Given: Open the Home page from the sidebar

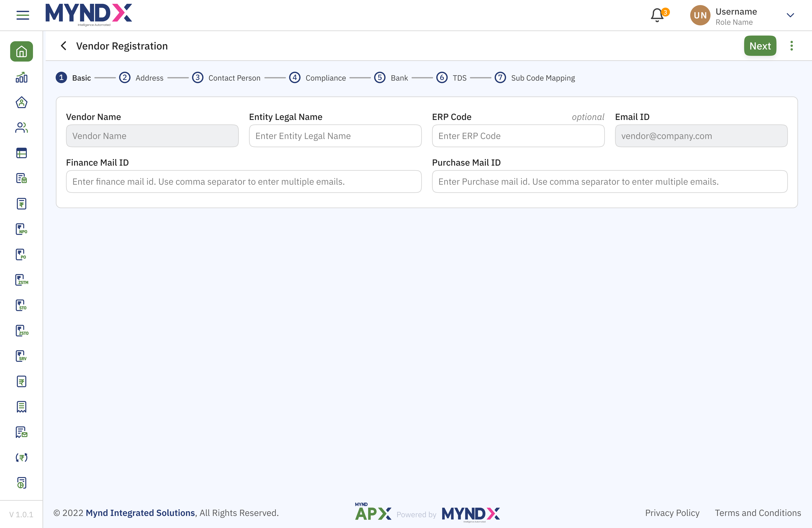Looking at the screenshot, I should (22, 52).
